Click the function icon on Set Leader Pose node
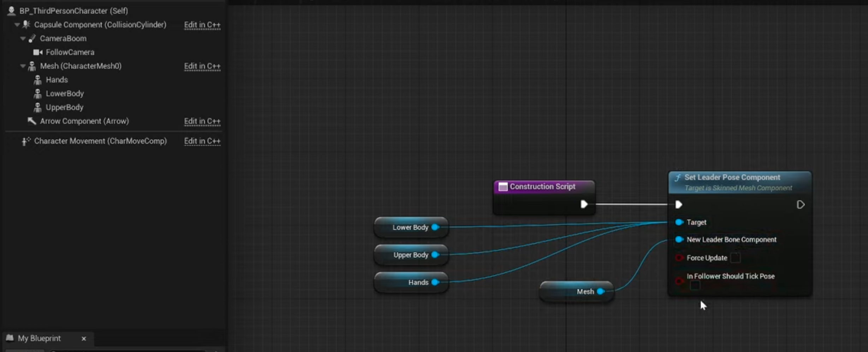This screenshot has height=352, width=868. click(678, 177)
